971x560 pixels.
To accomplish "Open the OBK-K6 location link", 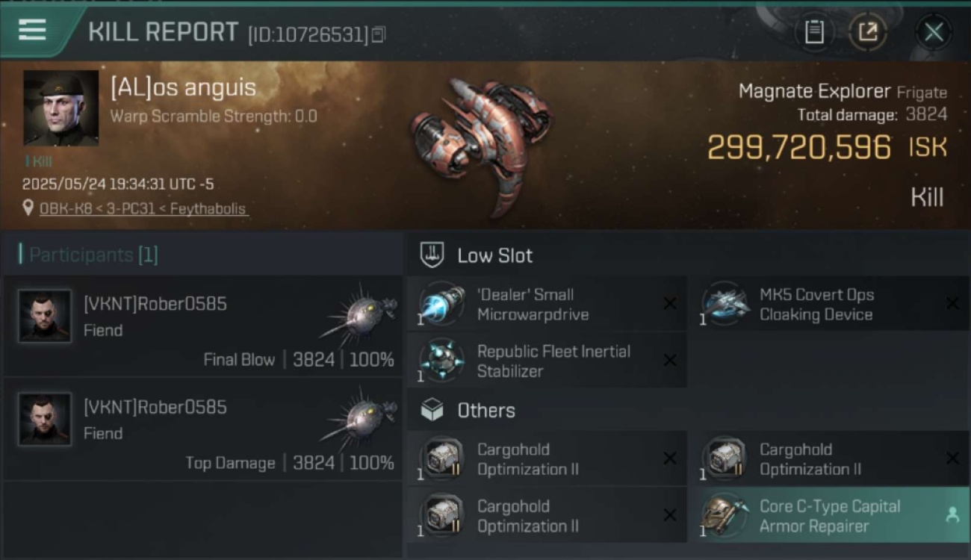I will tap(143, 209).
